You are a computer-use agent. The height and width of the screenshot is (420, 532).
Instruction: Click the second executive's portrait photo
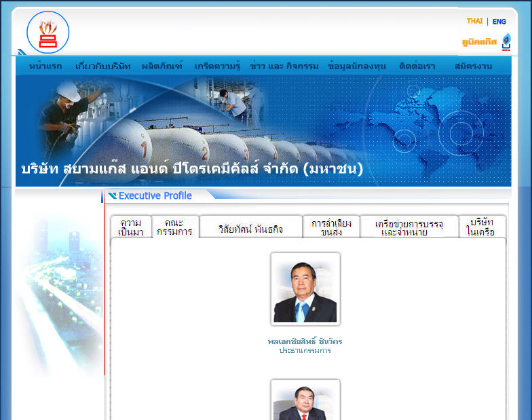pos(305,400)
